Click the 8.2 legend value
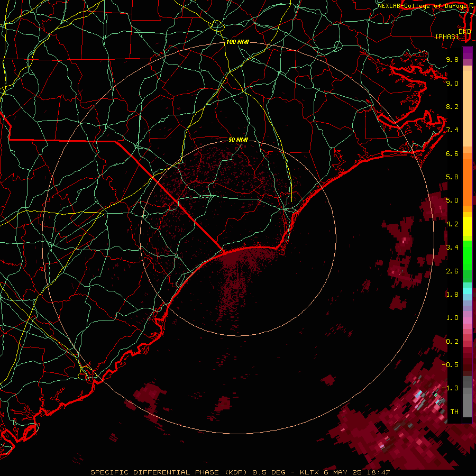 pos(452,106)
